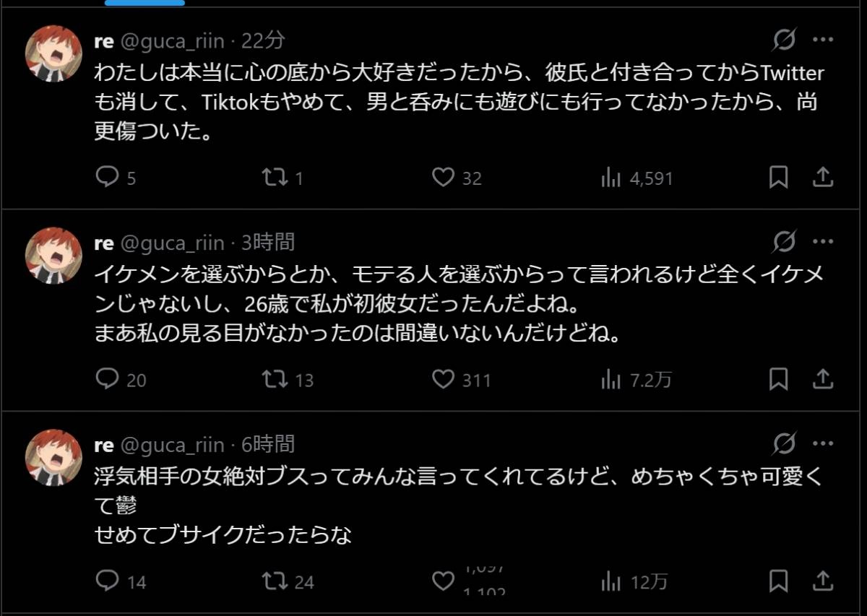
Task: Share the 3時間 tweet
Action: 824,378
